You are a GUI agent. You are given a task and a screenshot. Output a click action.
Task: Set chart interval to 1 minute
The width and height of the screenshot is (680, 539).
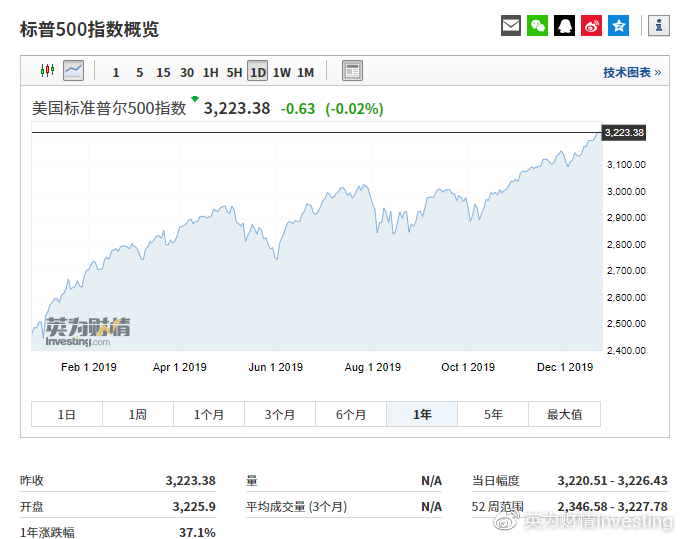click(116, 72)
